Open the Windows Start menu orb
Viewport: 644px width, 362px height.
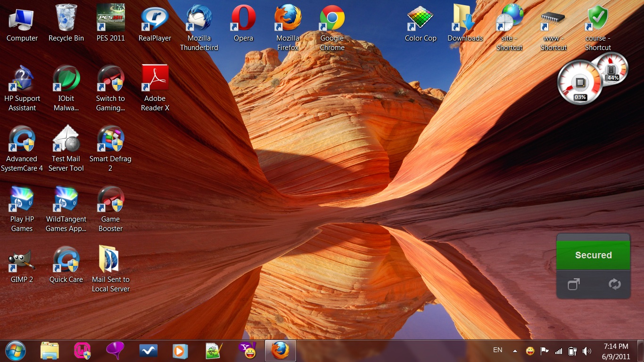click(x=16, y=351)
